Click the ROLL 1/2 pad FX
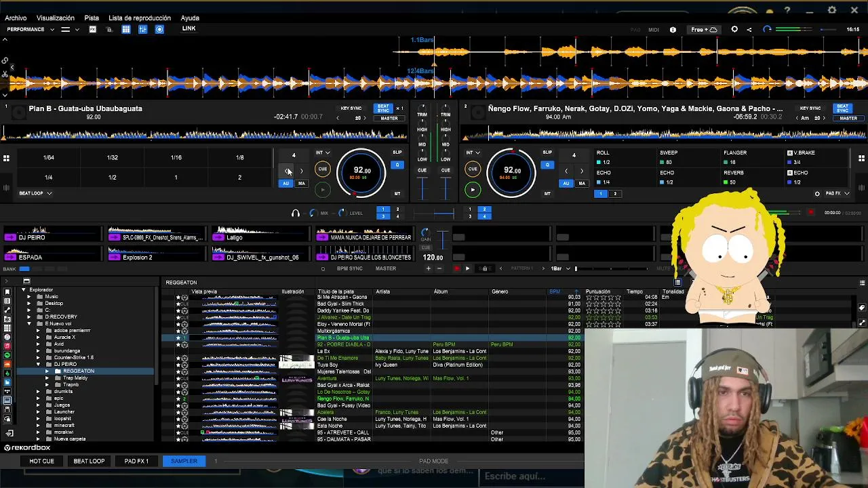The height and width of the screenshot is (488, 868). (x=624, y=158)
